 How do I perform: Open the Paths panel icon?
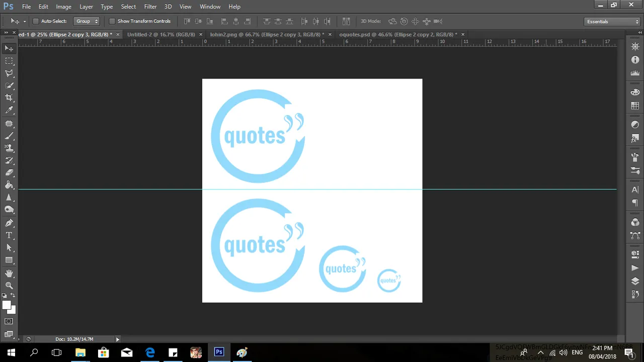point(635,235)
